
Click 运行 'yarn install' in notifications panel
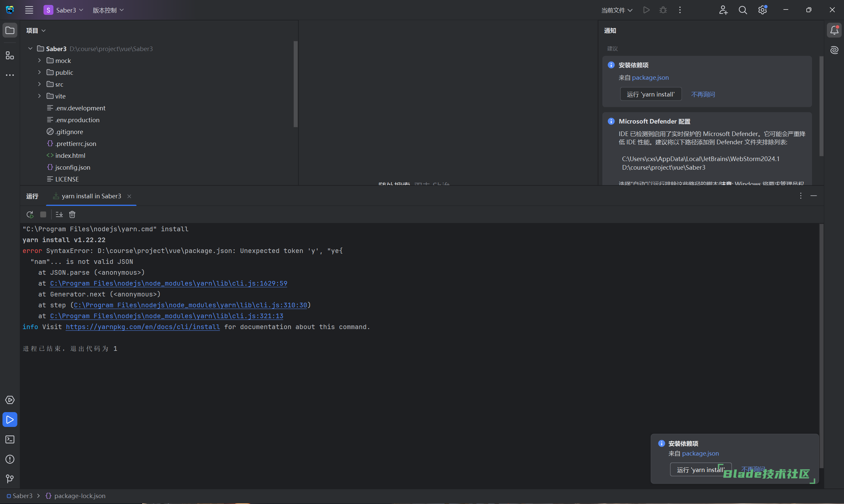[x=650, y=94]
